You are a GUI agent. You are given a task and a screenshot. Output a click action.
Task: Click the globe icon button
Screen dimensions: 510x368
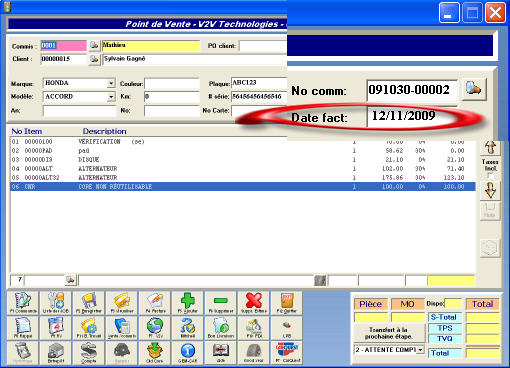(155, 328)
